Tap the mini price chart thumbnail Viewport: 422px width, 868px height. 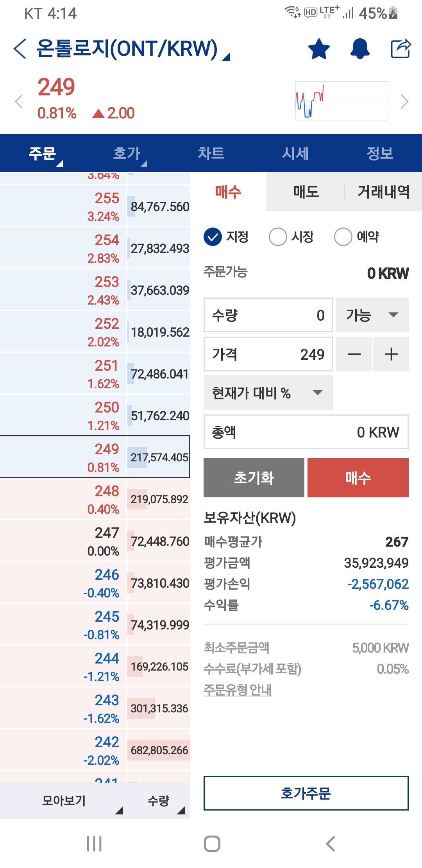click(x=342, y=101)
